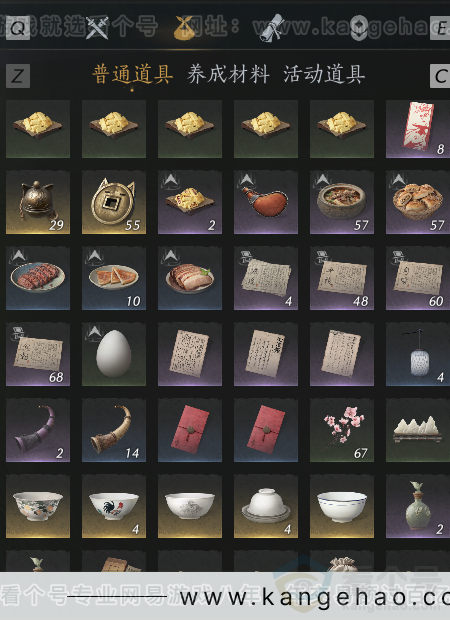This screenshot has width=450, height=621.
Task: Select the jade mountain ornament item
Action: [418, 430]
